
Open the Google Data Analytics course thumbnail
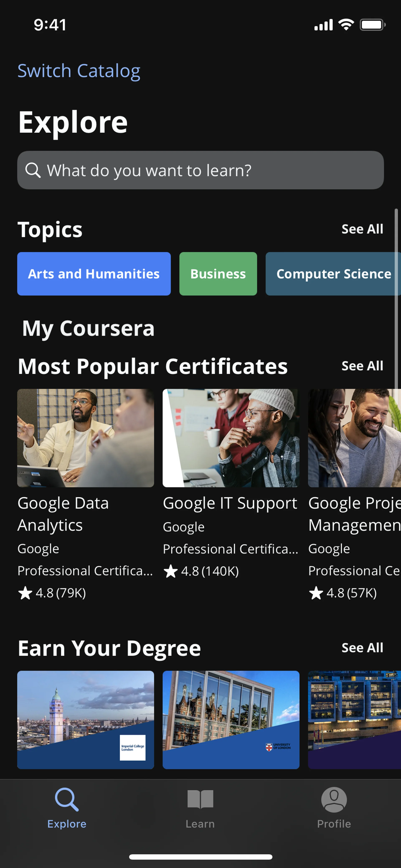pyautogui.click(x=86, y=438)
